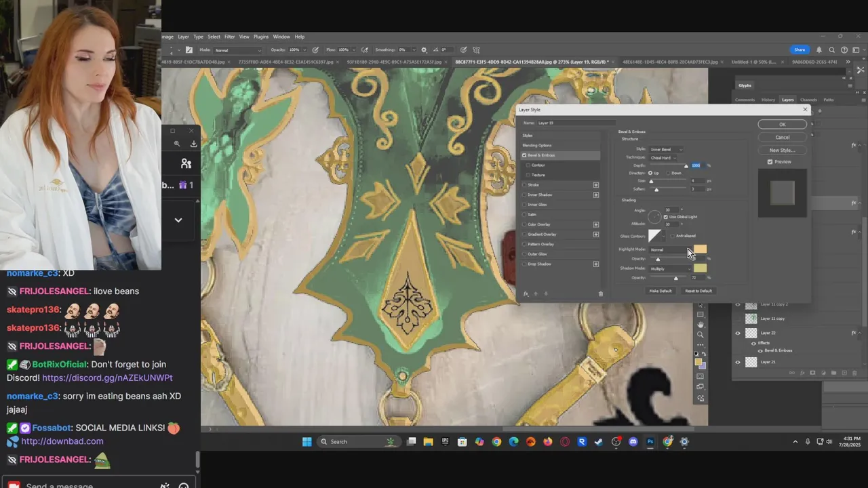Switch to the Paths tab
Viewport: 868px width, 488px height.
(x=829, y=100)
